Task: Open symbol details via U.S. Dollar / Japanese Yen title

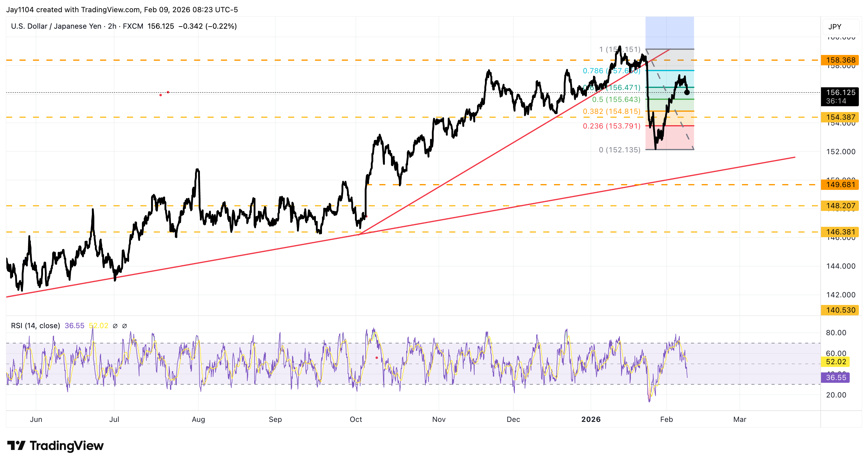Action: tap(56, 26)
